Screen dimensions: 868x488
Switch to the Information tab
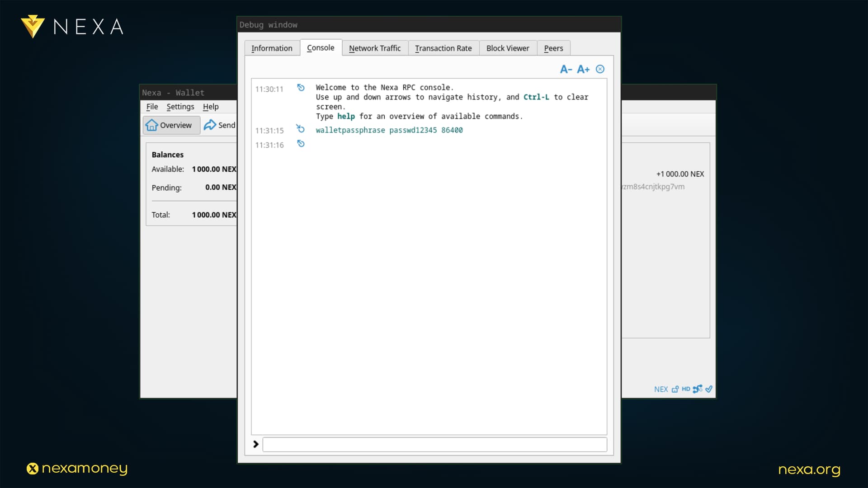tap(272, 48)
